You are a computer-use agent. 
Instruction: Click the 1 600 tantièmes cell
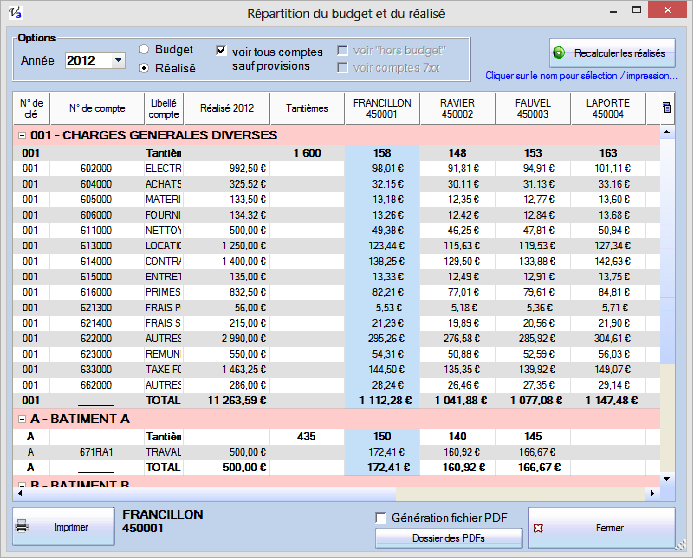[x=307, y=153]
